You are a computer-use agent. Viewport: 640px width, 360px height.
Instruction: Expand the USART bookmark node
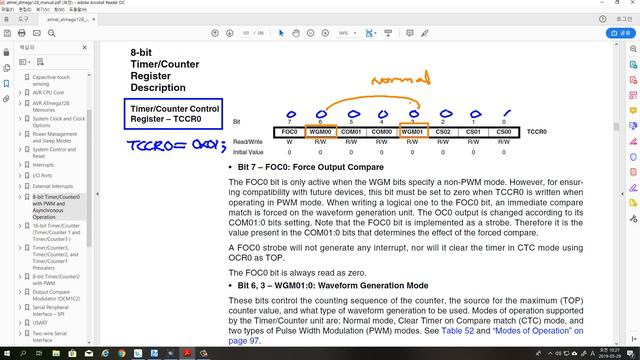pyautogui.click(x=20, y=323)
